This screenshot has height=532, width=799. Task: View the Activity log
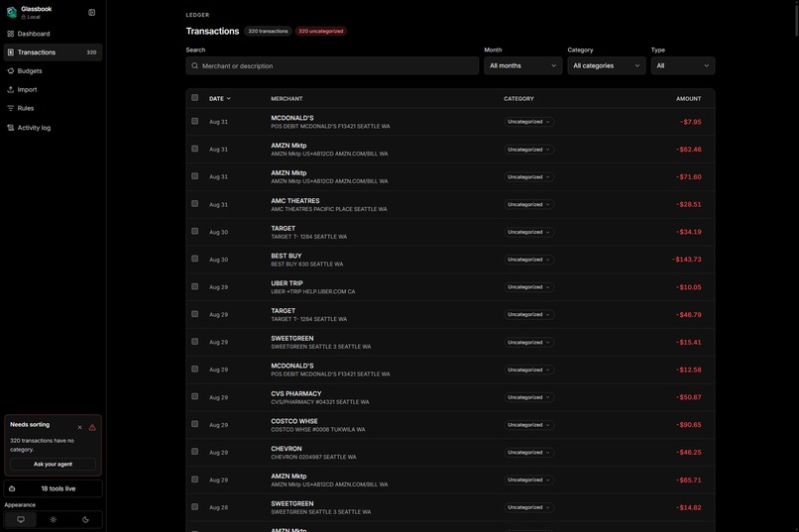(53, 128)
